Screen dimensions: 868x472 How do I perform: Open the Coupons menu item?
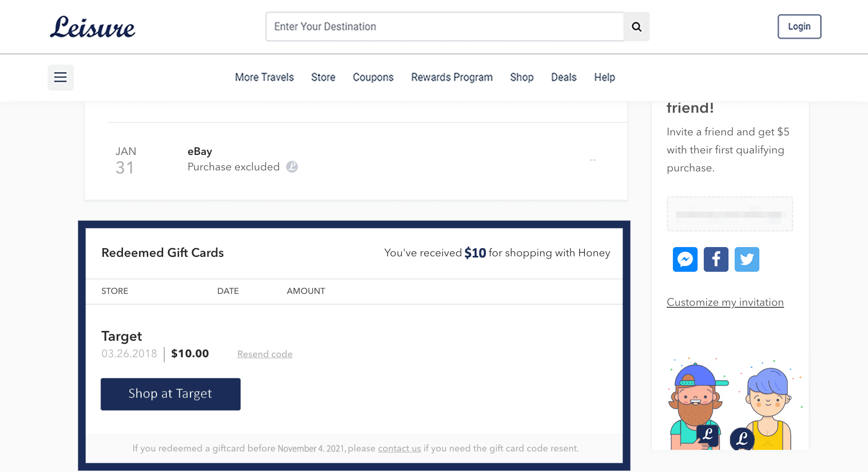pyautogui.click(x=373, y=77)
